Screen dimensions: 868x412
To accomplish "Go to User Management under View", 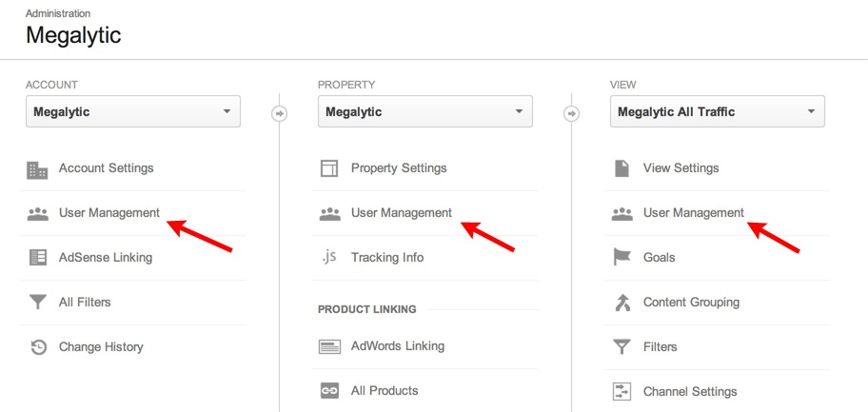I will pyautogui.click(x=693, y=213).
